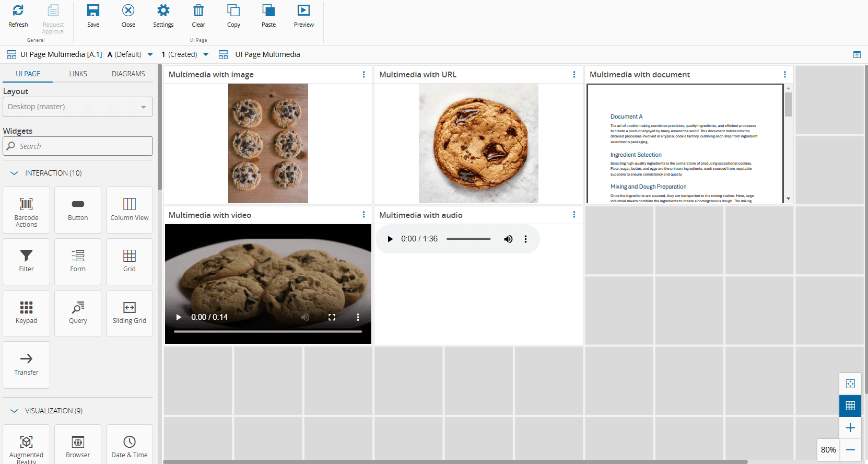Open the Desktop (master) layout dropdown
Image resolution: width=868 pixels, height=464 pixels.
tap(78, 107)
